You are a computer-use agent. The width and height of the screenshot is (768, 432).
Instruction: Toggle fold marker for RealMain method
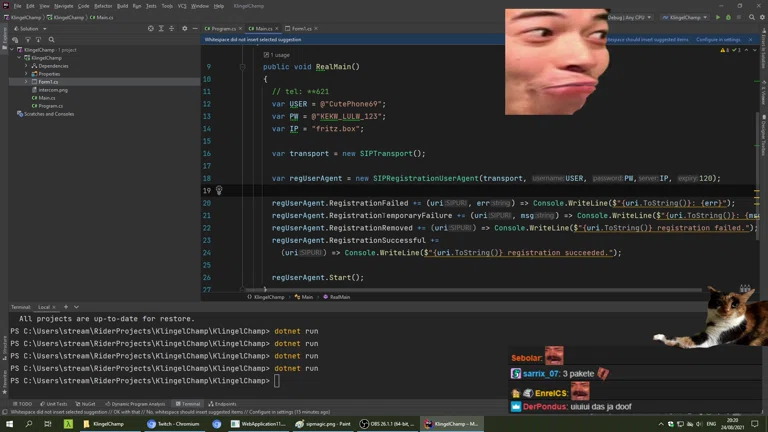pyautogui.click(x=242, y=67)
